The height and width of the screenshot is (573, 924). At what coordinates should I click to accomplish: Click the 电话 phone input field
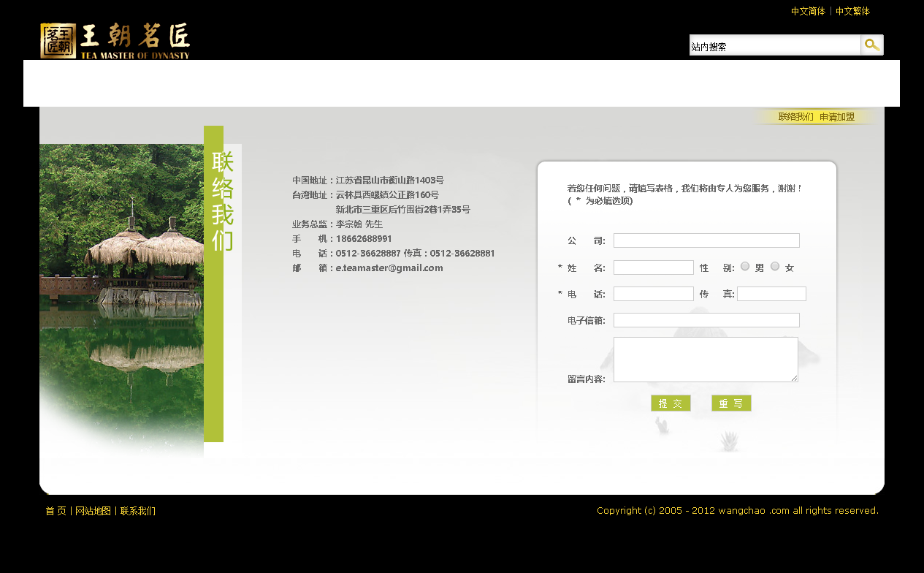(653, 294)
